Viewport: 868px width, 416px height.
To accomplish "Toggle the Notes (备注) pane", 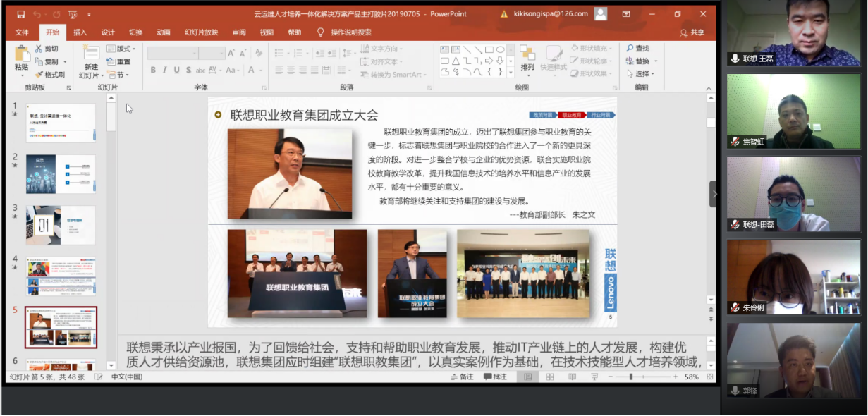I will click(462, 377).
